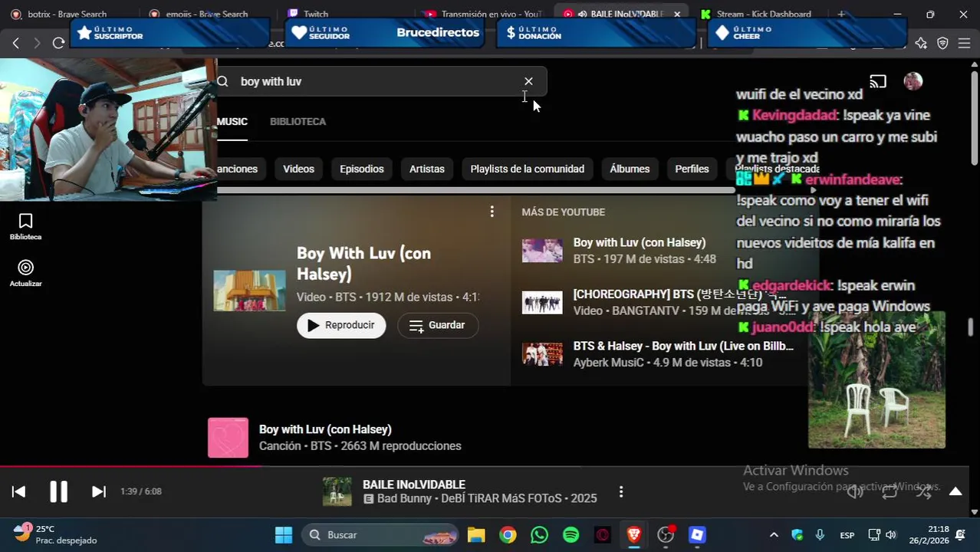Open the Windows Start menu
980x552 pixels.
pos(284,535)
